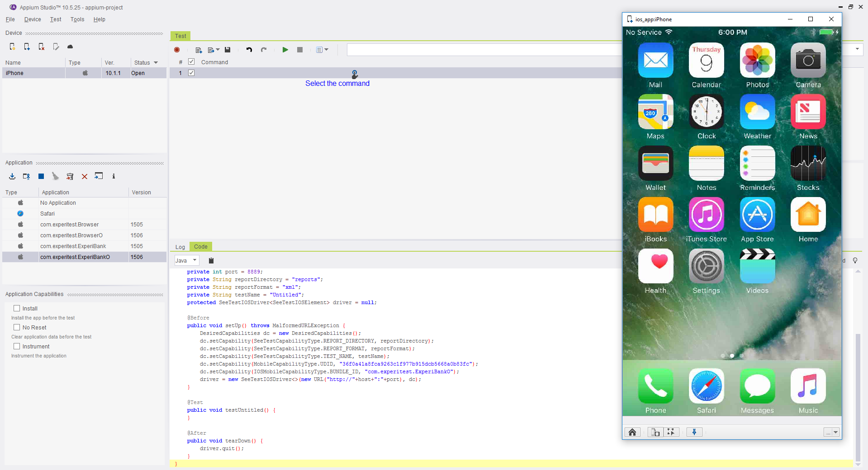Open the Tools menu
The height and width of the screenshot is (470, 868).
click(77, 19)
